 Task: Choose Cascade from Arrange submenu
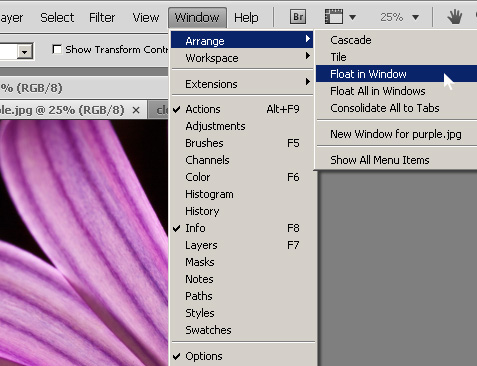pyautogui.click(x=397, y=40)
